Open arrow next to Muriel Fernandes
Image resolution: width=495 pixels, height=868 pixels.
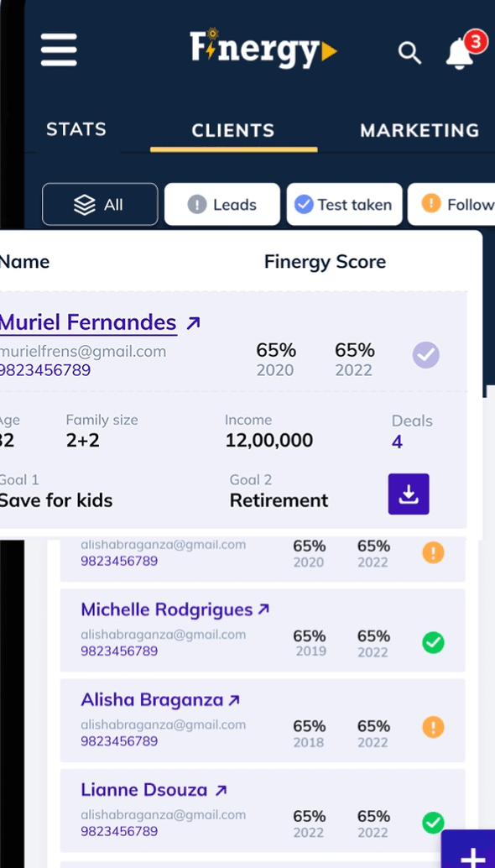193,322
